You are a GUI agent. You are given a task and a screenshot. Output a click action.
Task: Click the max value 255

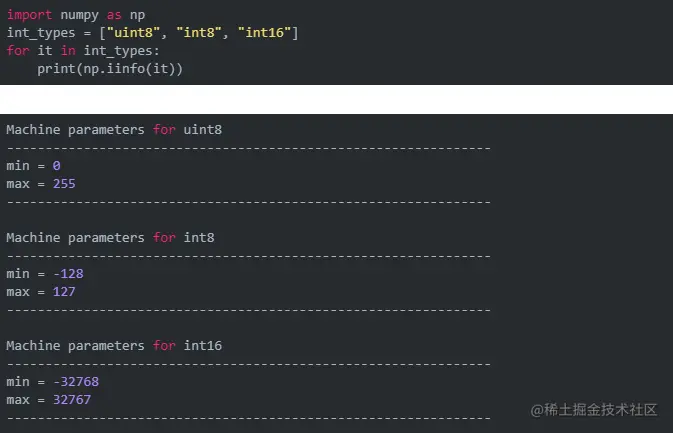pyautogui.click(x=63, y=184)
